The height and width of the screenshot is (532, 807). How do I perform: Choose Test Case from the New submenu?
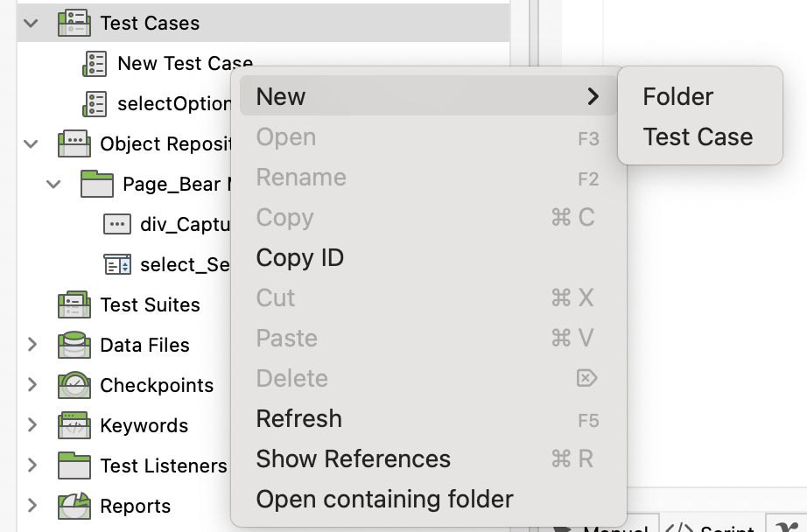coord(698,136)
